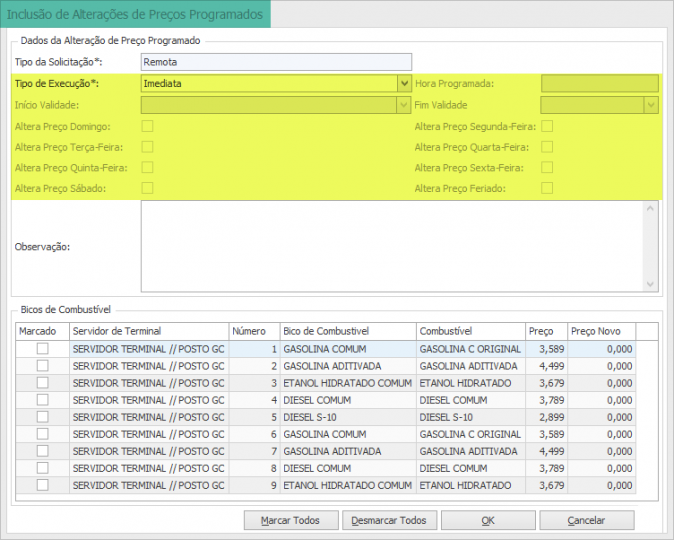Screen dimensions: 674x540
Task: Toggle the Altera Preço Quinta-Feira checkbox
Action: click(x=147, y=167)
